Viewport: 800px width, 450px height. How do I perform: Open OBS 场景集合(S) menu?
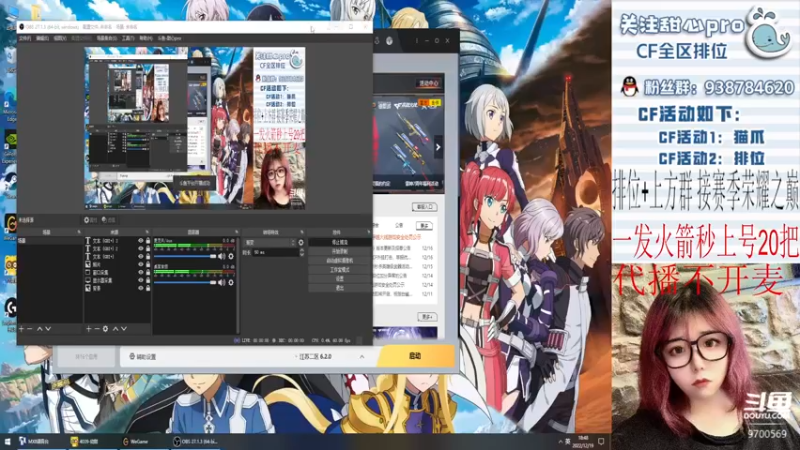[107, 38]
